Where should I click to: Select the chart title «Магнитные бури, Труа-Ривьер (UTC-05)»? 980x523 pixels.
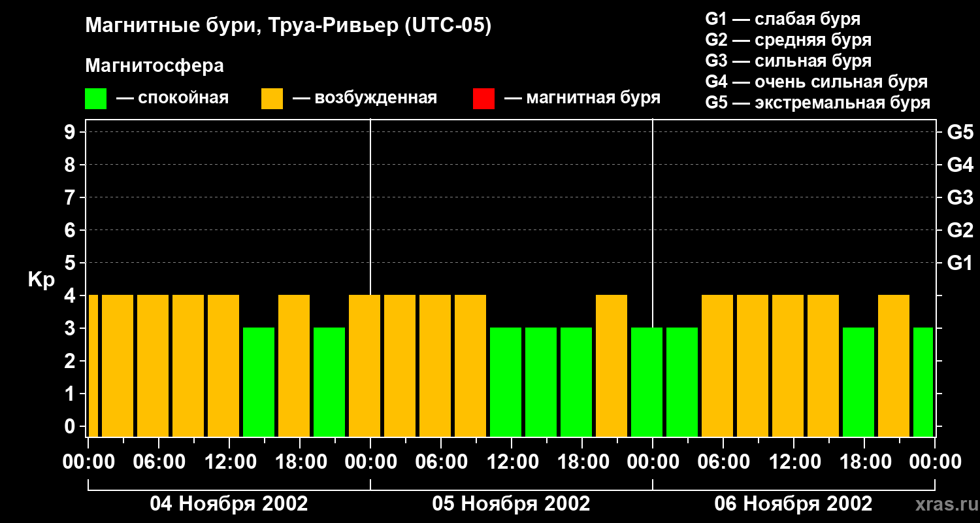288,27
